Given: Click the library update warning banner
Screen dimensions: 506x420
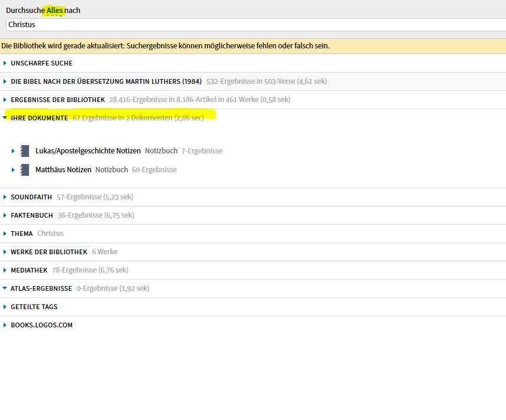Looking at the screenshot, I should point(253,46).
